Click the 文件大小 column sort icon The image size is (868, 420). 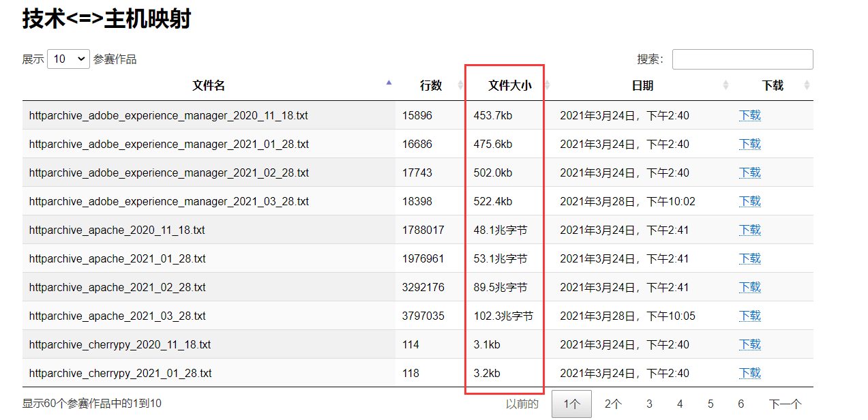(547, 85)
